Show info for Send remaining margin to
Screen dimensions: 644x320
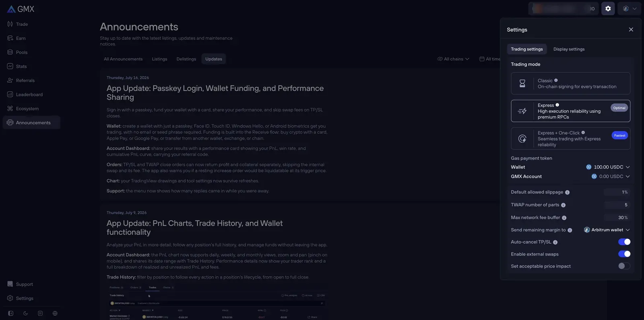coord(570,230)
